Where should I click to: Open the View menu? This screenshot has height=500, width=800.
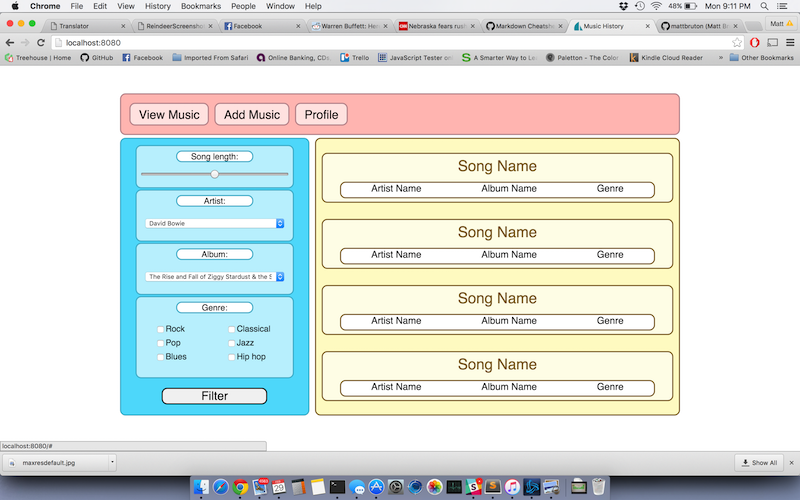coord(126,6)
